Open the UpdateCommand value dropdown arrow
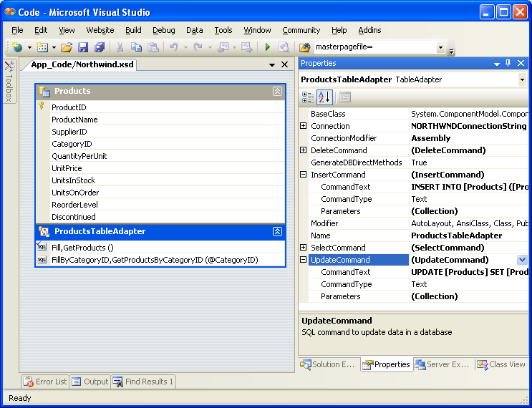The width and height of the screenshot is (532, 408). (x=522, y=260)
